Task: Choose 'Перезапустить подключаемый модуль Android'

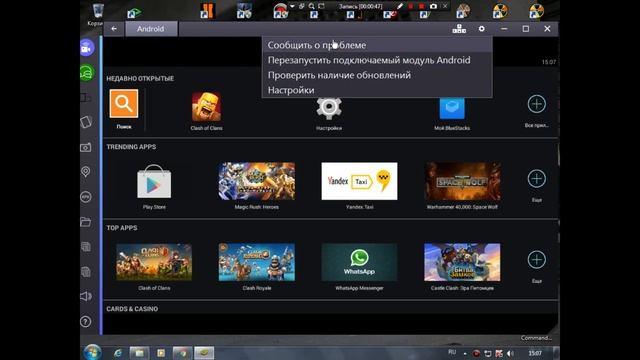Action: 377,60
